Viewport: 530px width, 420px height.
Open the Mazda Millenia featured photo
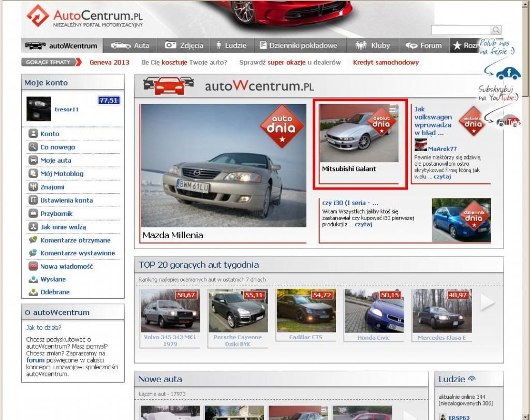pos(224,165)
